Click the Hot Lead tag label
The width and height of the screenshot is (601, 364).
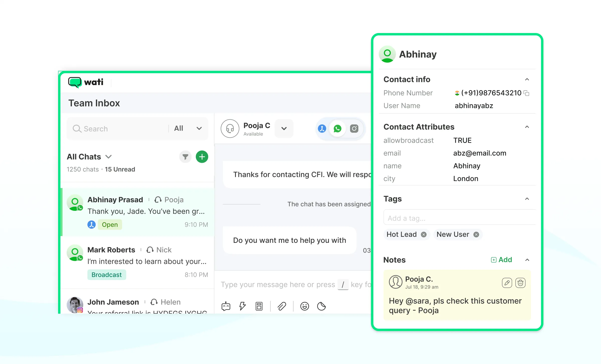(x=402, y=235)
